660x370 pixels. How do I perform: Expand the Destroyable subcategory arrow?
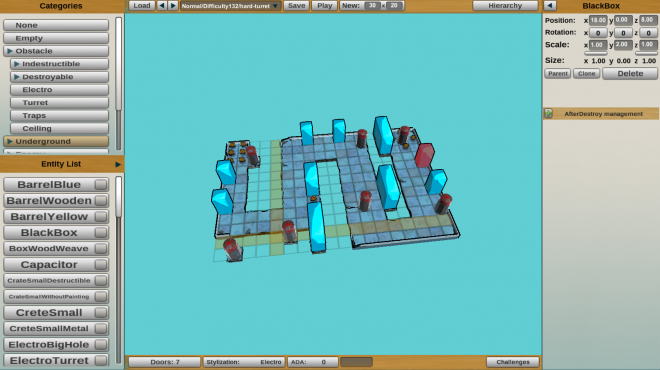(x=16, y=77)
